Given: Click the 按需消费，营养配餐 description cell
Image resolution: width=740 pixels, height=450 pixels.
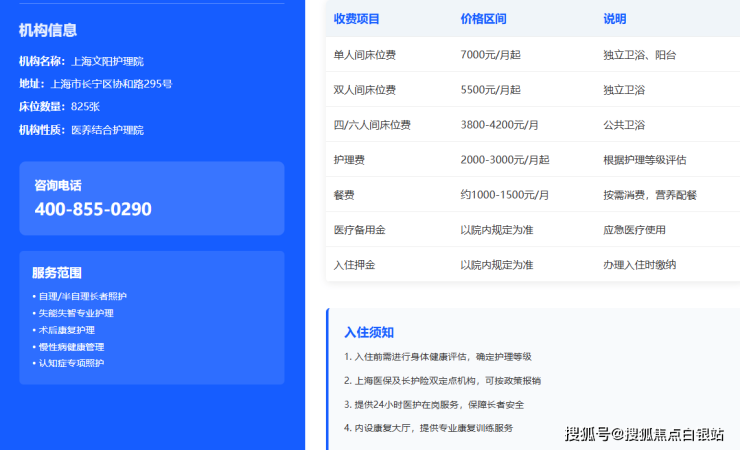Looking at the screenshot, I should [650, 195].
